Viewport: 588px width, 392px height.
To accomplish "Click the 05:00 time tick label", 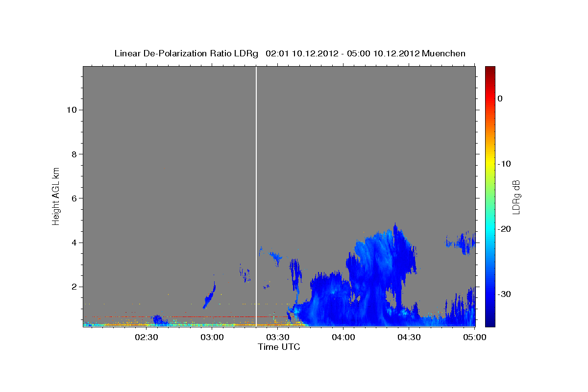I will click(x=475, y=337).
